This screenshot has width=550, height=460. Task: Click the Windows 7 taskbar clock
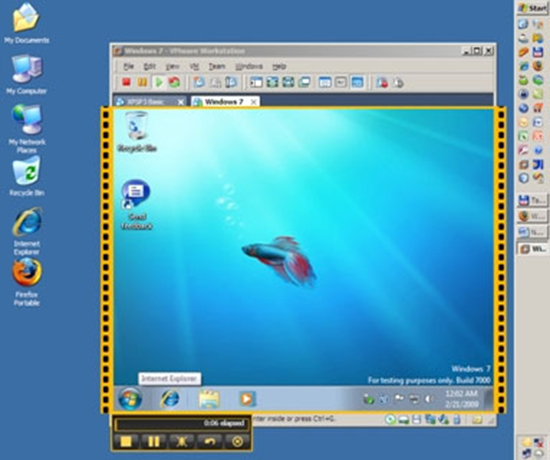pyautogui.click(x=461, y=399)
